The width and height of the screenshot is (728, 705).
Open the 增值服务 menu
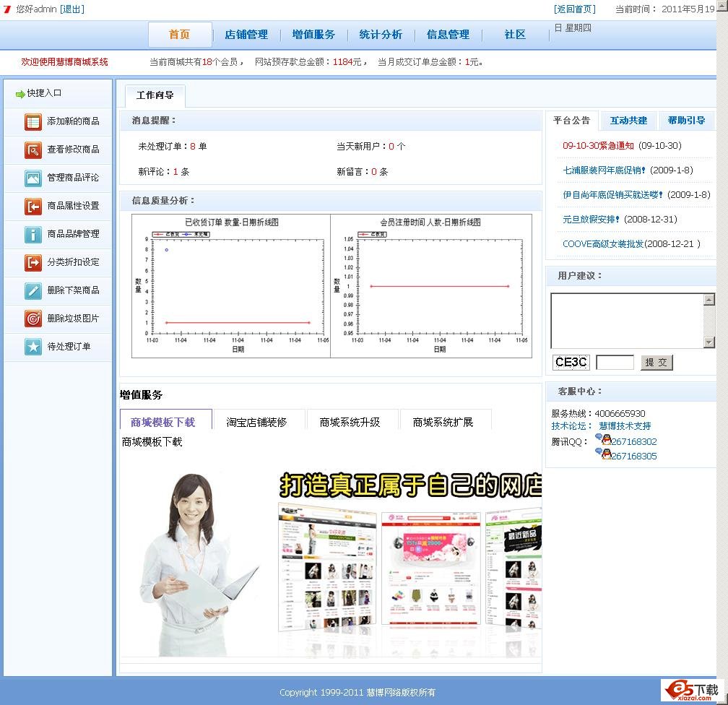click(313, 35)
